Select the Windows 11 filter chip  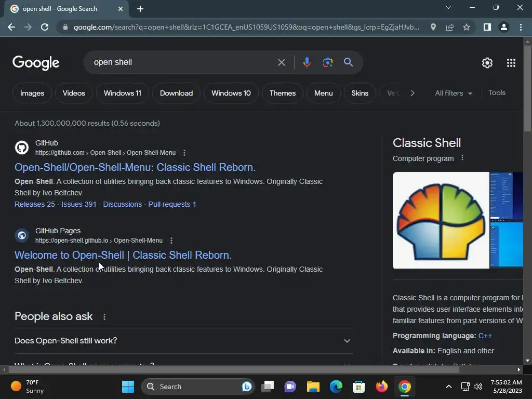[123, 93]
